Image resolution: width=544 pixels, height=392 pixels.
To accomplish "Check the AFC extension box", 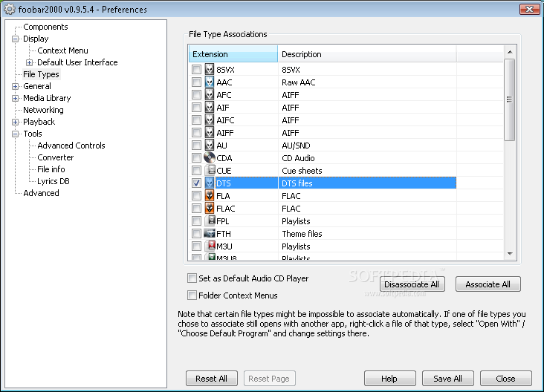I will tap(196, 94).
